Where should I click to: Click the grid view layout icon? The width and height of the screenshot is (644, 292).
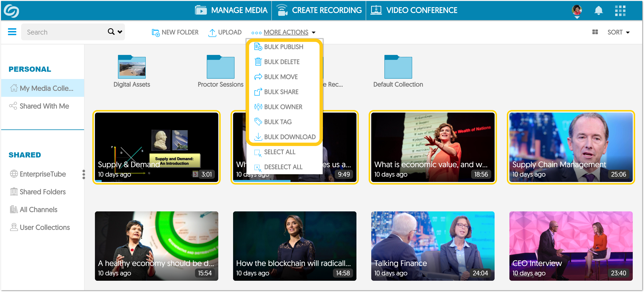coord(595,32)
